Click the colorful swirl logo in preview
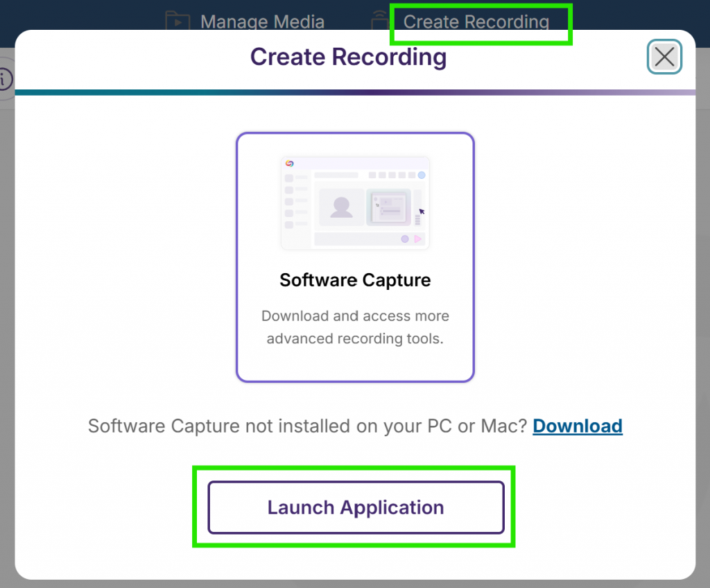 pyautogui.click(x=290, y=164)
